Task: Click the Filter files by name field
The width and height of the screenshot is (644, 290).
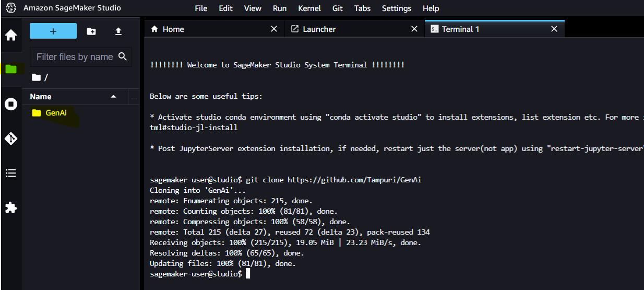Action: click(x=81, y=56)
